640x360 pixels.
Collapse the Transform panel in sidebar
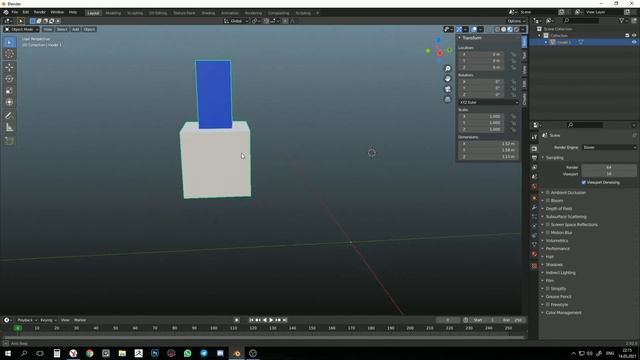click(471, 38)
